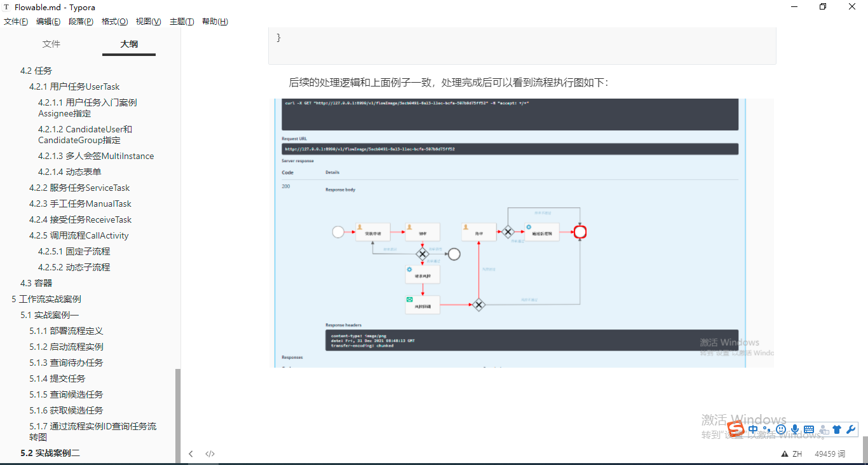Viewport: 868px width, 465px height.
Task: Click the Typora app icon in title bar
Action: pos(7,7)
